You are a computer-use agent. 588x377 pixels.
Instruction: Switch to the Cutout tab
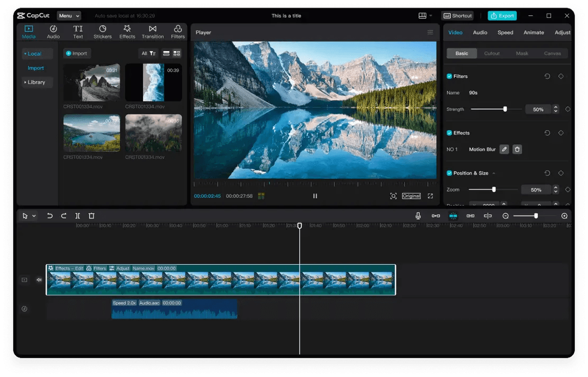492,53
